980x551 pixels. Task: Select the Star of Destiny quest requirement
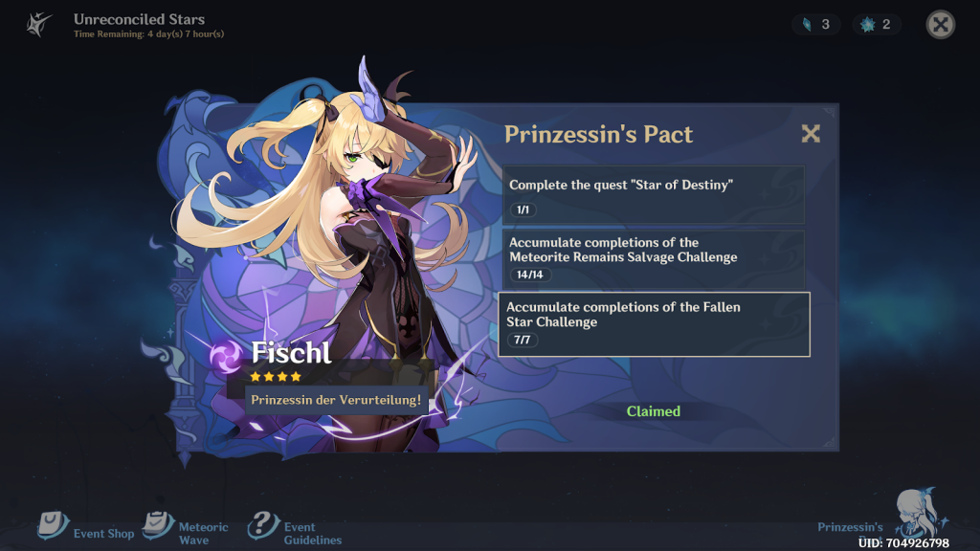653,195
